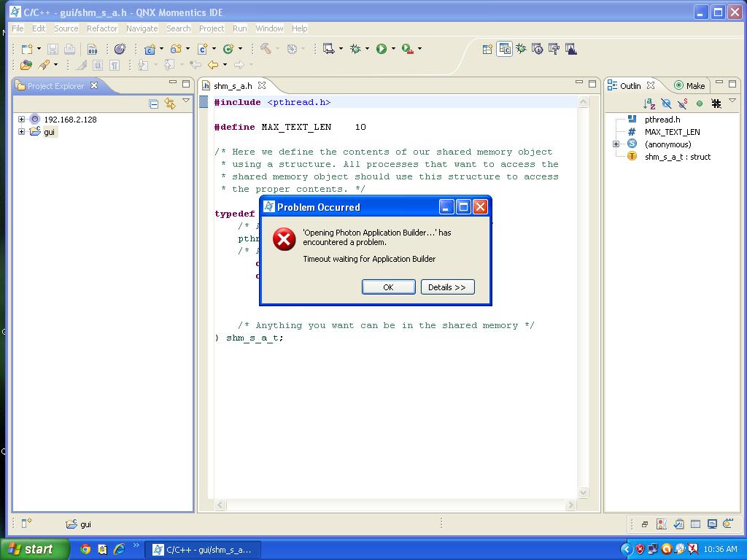Toggle Hide Inactive Elements in the Outline toolbar
This screenshot has height=560, width=747.
coord(716,104)
